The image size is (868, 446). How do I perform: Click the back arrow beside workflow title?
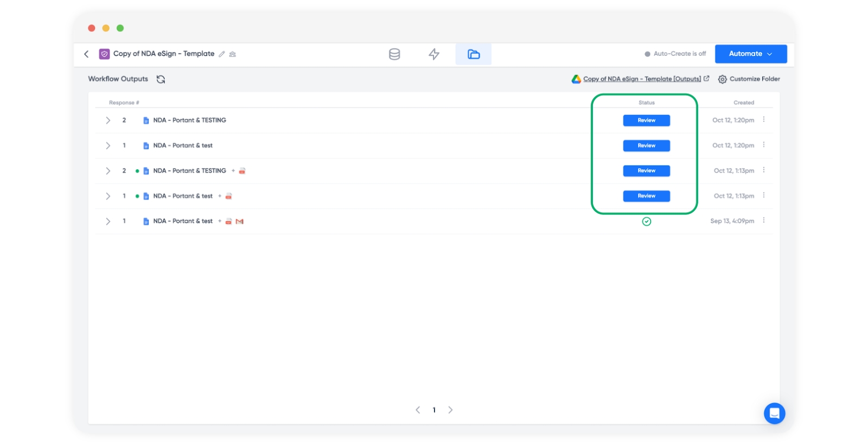click(x=86, y=54)
